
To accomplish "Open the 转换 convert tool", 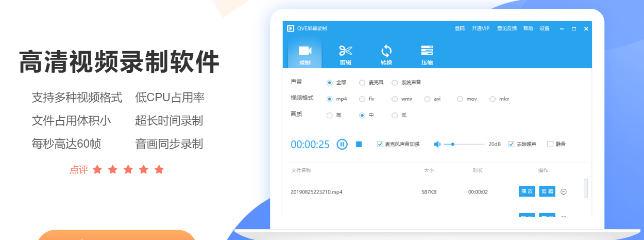I will click(x=386, y=51).
